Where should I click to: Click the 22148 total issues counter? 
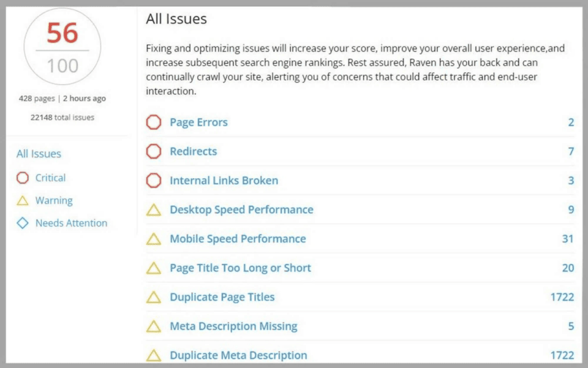coord(62,117)
